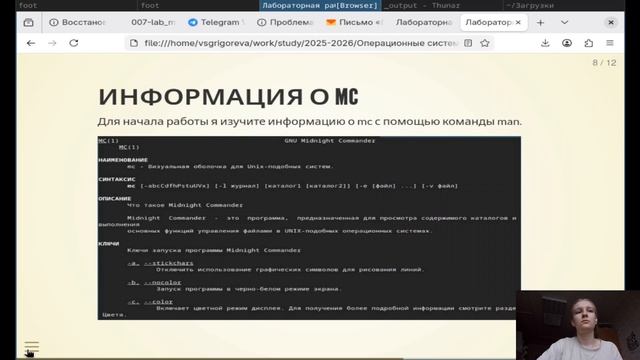This screenshot has height=360, width=640.
Task: Go forward with the forward arrow
Action: (52, 43)
